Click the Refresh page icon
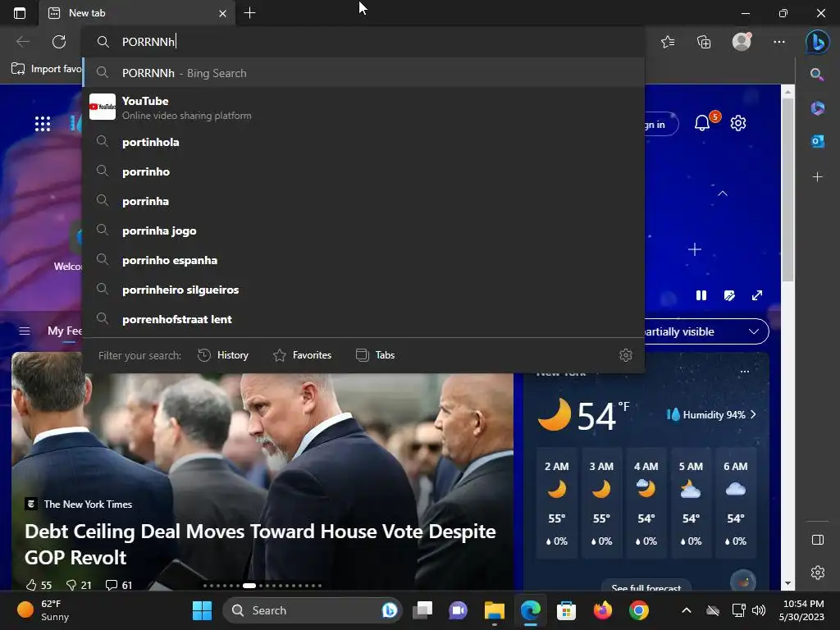The height and width of the screenshot is (630, 840). tap(59, 42)
